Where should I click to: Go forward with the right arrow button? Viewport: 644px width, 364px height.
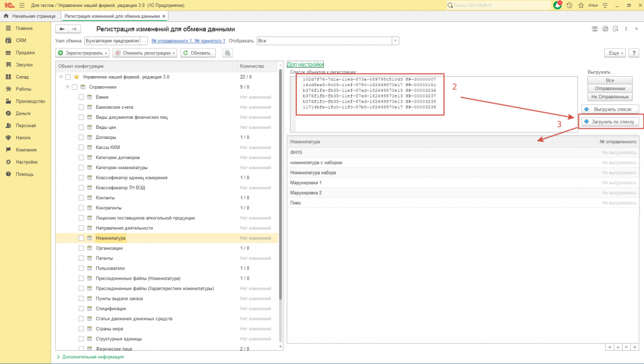click(74, 29)
